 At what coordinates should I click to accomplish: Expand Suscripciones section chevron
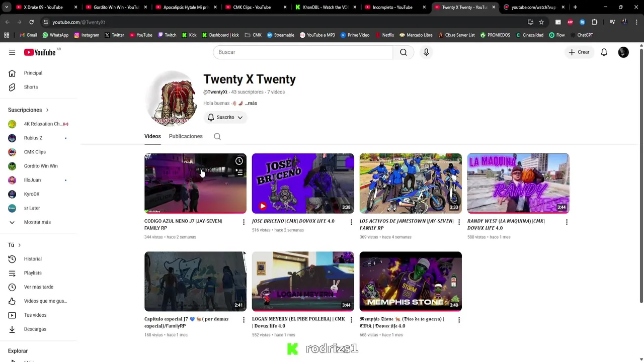(x=47, y=110)
